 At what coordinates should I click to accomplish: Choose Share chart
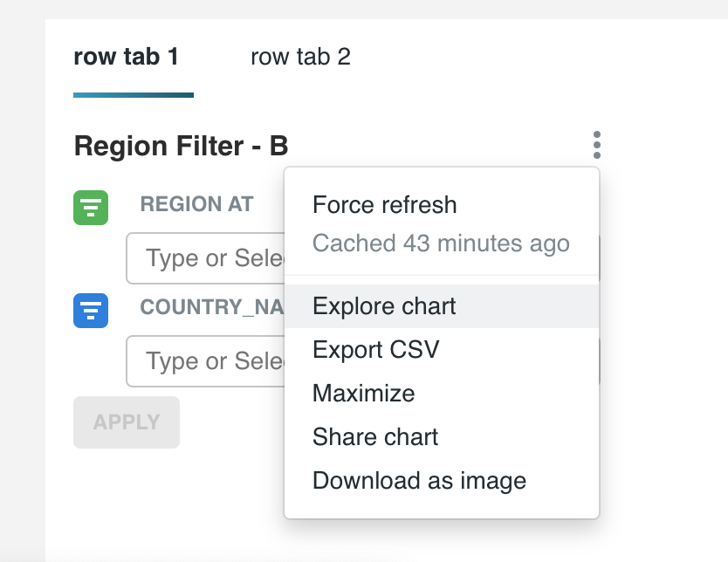pos(374,437)
